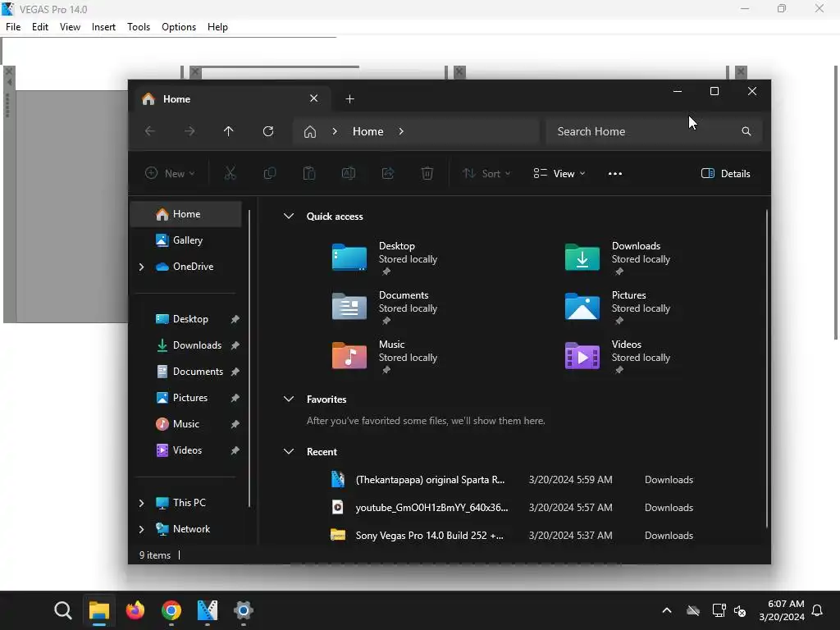Image resolution: width=840 pixels, height=630 pixels.
Task: Open Settings gear in the taskbar
Action: [x=243, y=610]
